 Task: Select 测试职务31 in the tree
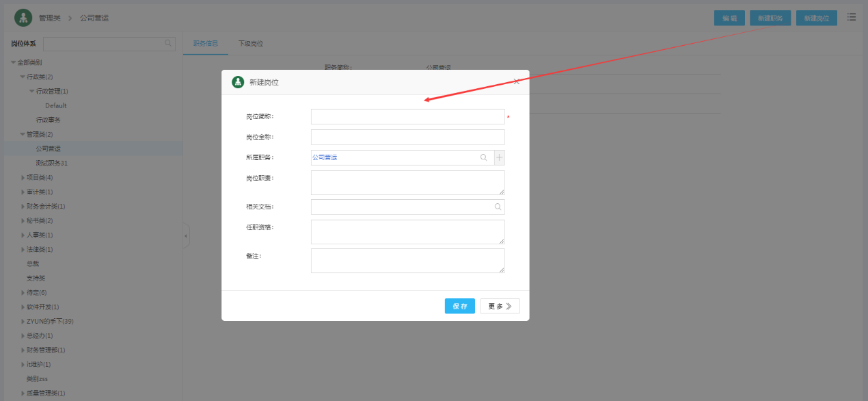52,164
